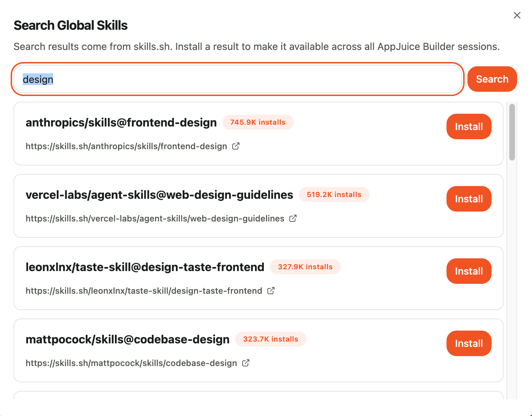Image resolution: width=532 pixels, height=416 pixels.
Task: Open https://skills.sh/leonxlnx/taste-skill/design-taste-frontend link
Action: point(144,291)
